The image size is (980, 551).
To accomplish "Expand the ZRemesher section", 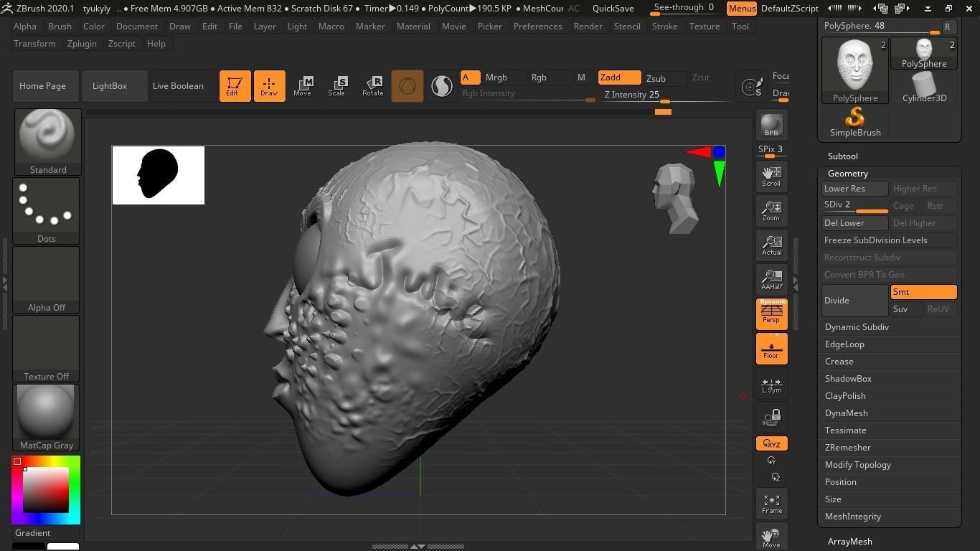I will (847, 447).
